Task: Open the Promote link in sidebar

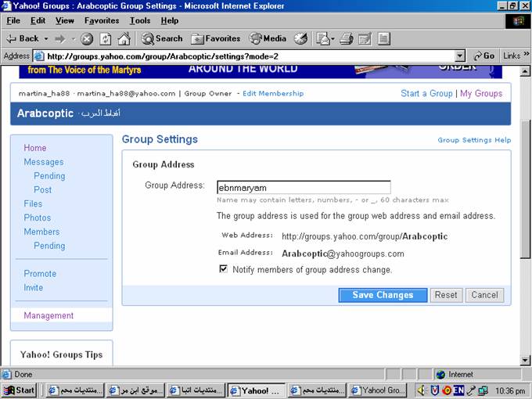Action: 40,274
